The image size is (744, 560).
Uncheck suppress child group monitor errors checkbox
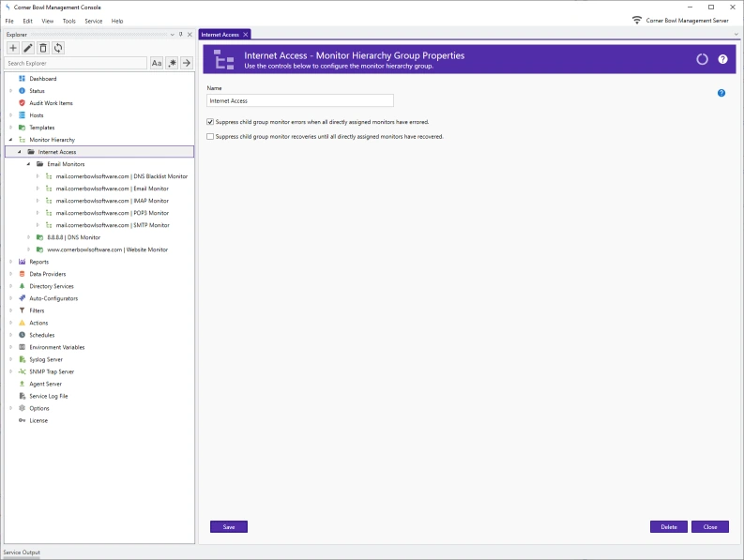[x=210, y=122]
